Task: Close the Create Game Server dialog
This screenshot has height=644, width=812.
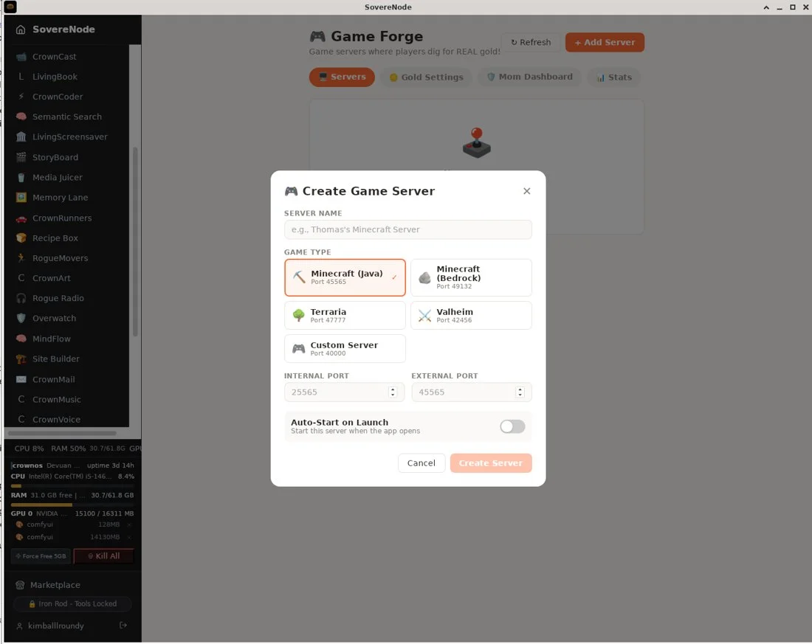Action: (x=526, y=192)
